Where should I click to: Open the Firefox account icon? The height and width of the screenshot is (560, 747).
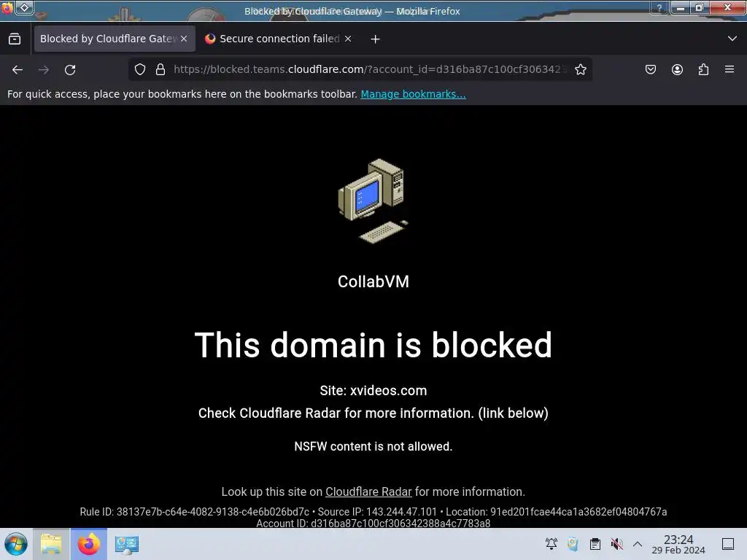tap(677, 69)
